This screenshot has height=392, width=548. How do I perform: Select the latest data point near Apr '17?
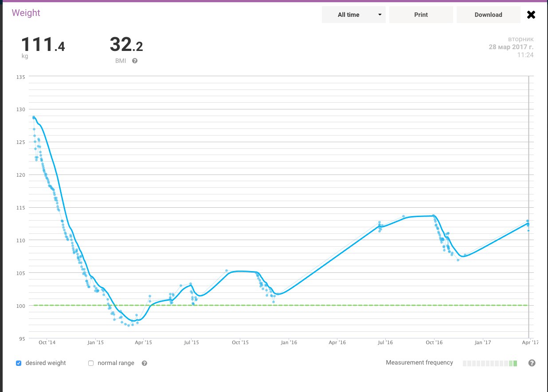tap(528, 230)
